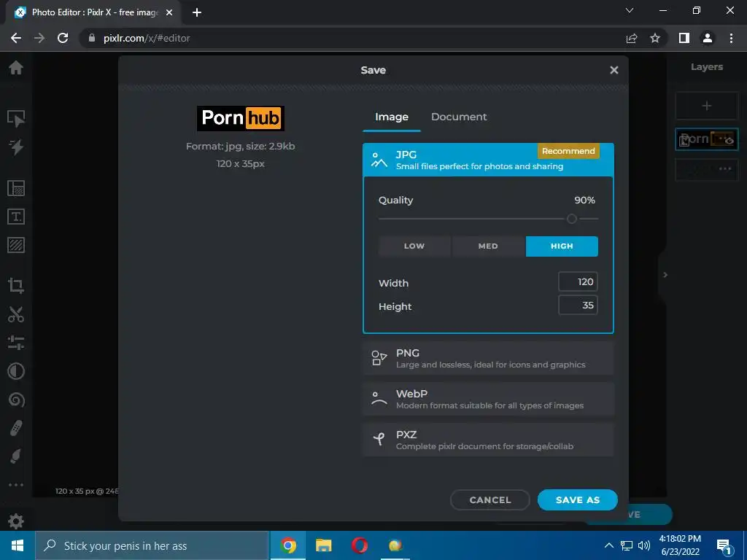Viewport: 747px width, 560px height.
Task: Open Opera from the taskbar
Action: pyautogui.click(x=359, y=545)
